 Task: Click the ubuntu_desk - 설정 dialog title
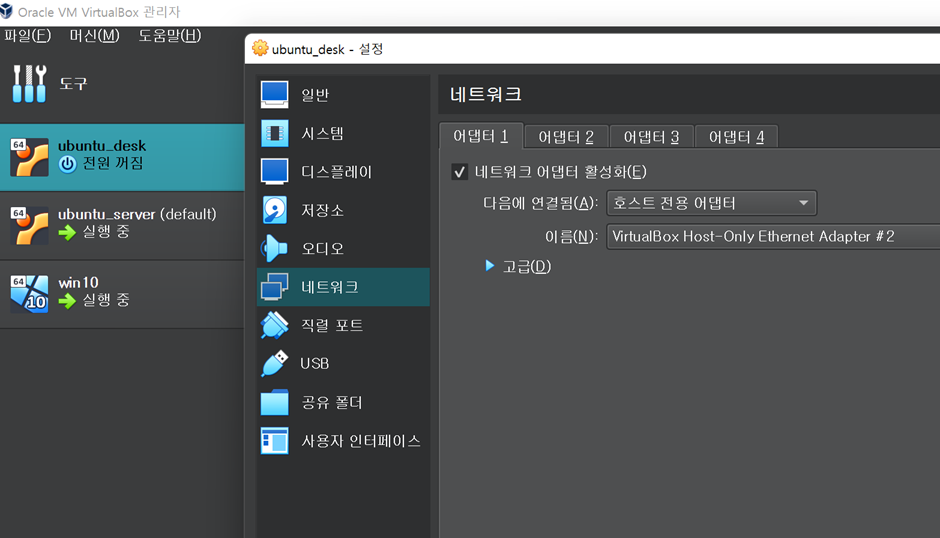[x=327, y=49]
